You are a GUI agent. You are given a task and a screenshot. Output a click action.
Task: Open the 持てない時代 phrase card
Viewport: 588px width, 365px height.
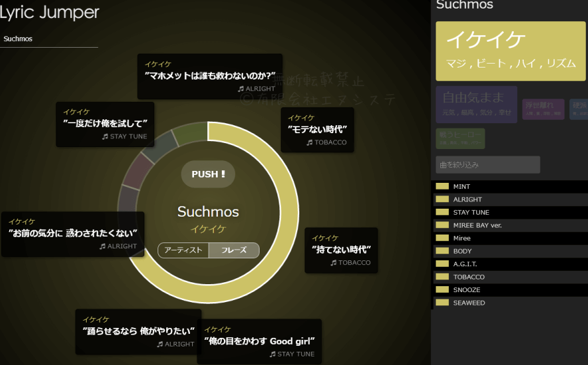(x=341, y=250)
